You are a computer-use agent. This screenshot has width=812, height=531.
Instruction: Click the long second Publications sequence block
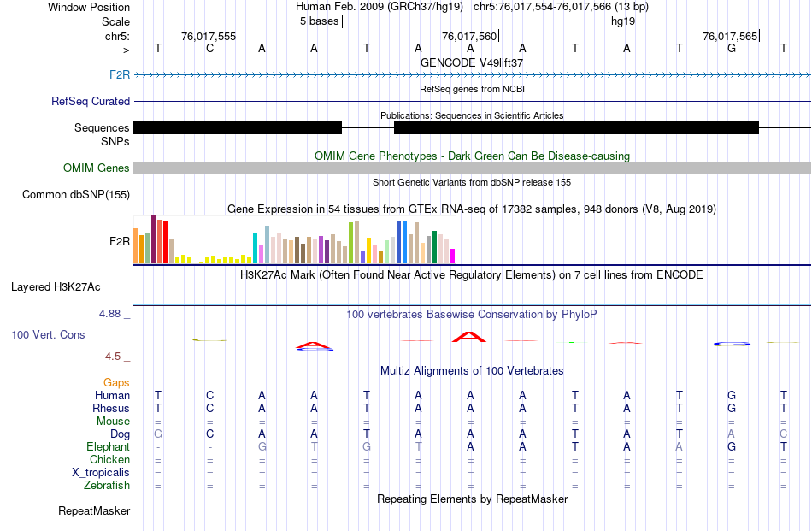click(576, 128)
